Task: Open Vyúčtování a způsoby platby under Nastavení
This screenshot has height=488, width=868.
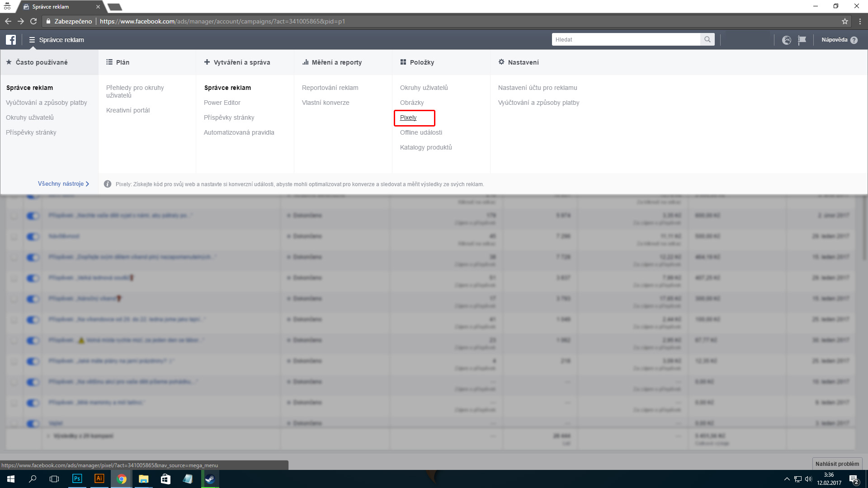Action: tap(538, 103)
